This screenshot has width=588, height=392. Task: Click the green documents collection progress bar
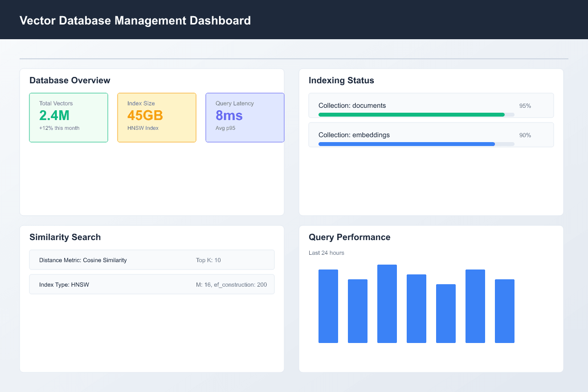pyautogui.click(x=412, y=115)
